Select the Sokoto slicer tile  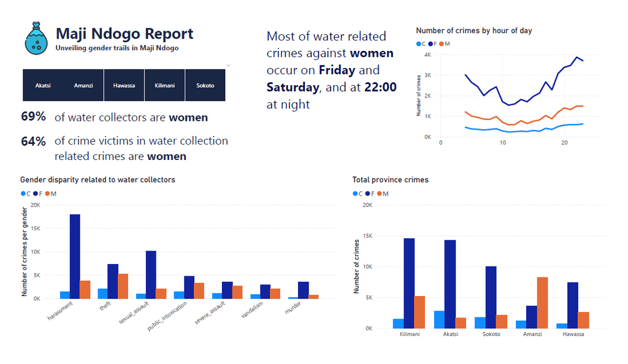coord(205,85)
